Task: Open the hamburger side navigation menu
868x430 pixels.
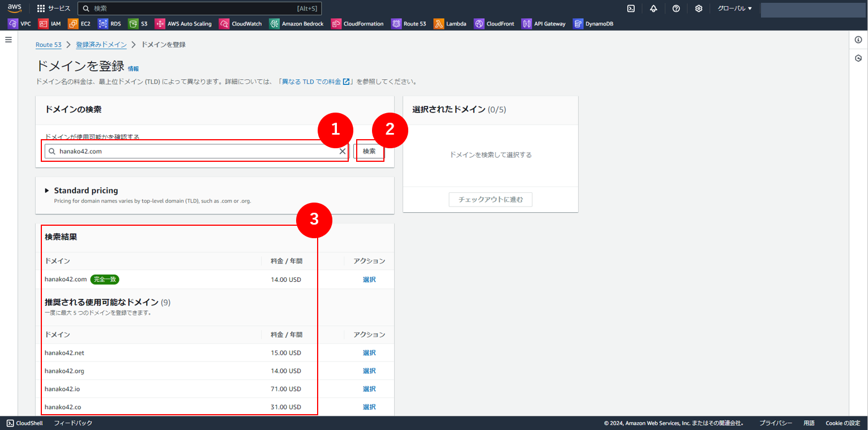Action: 8,40
